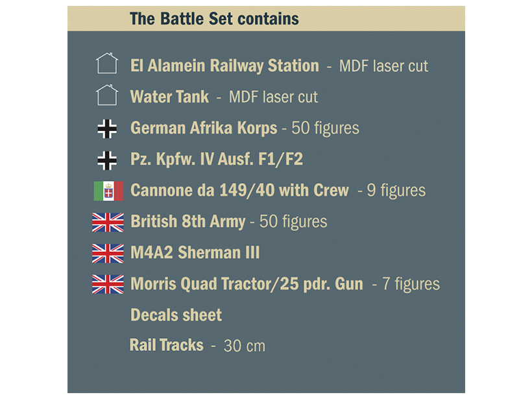The image size is (532, 399).
Task: Click Morris Quad Tractor/25 pdr. Gun text
Action: click(x=247, y=284)
